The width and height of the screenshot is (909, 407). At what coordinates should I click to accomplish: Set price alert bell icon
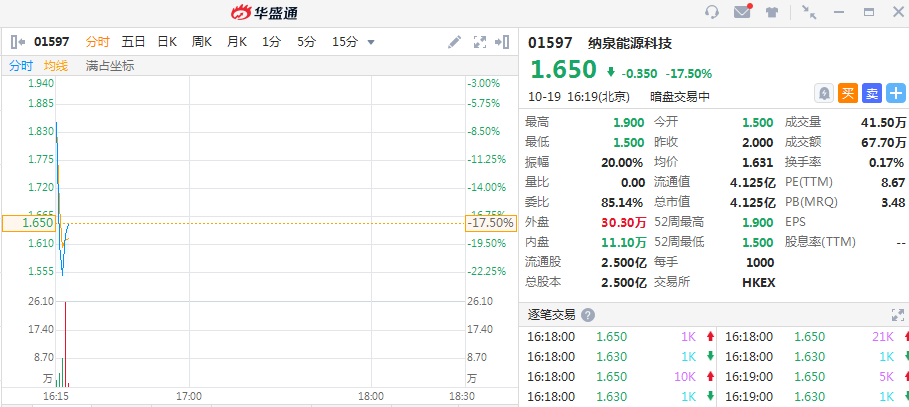click(824, 93)
